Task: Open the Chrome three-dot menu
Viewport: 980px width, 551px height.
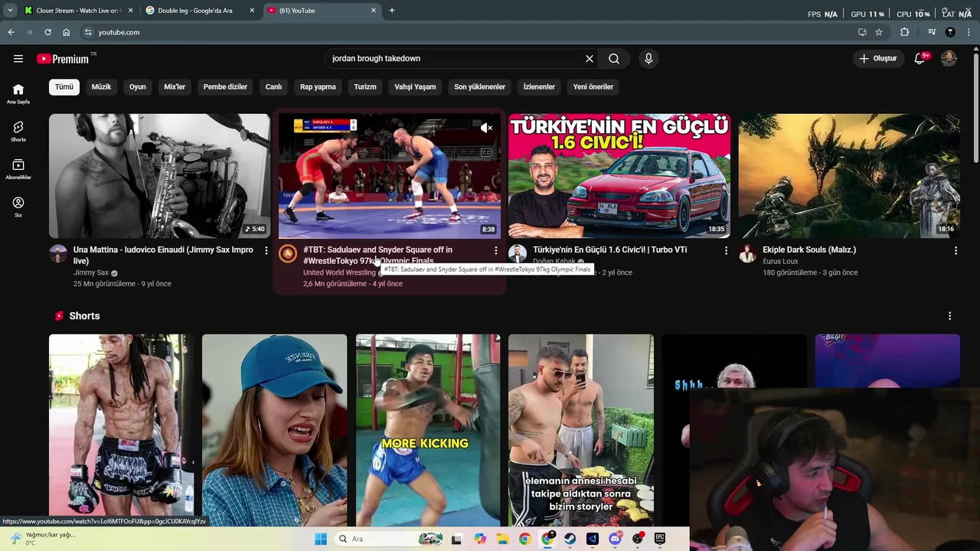Action: point(969,32)
